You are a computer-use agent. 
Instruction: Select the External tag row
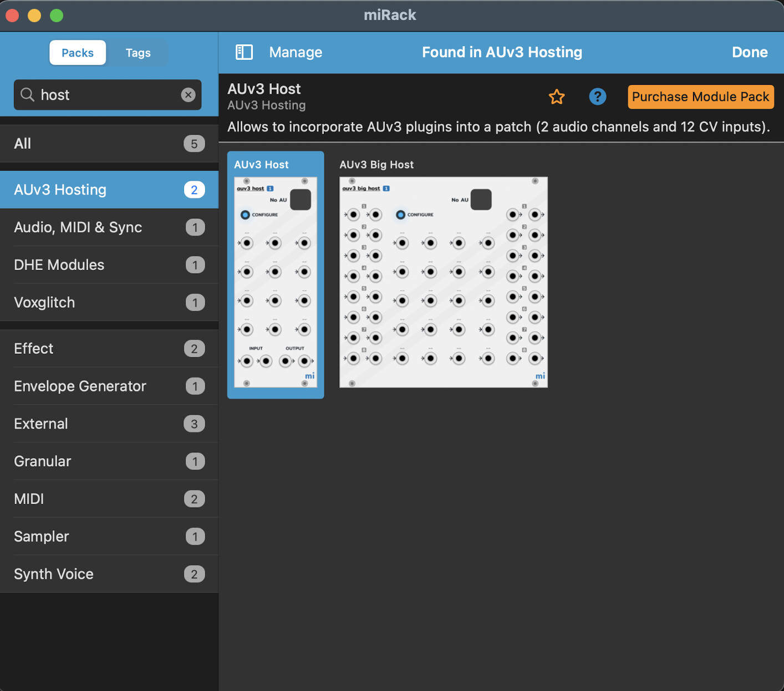(109, 424)
